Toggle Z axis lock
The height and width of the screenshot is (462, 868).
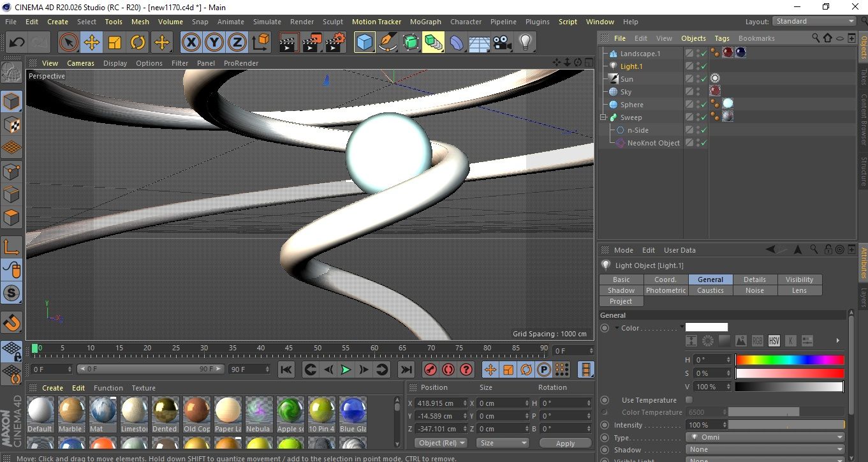(237, 43)
